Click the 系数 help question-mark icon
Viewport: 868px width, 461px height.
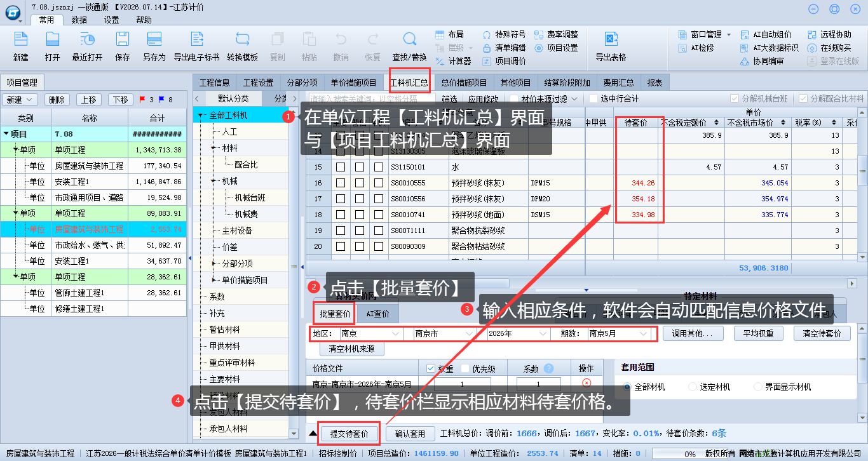coord(549,368)
